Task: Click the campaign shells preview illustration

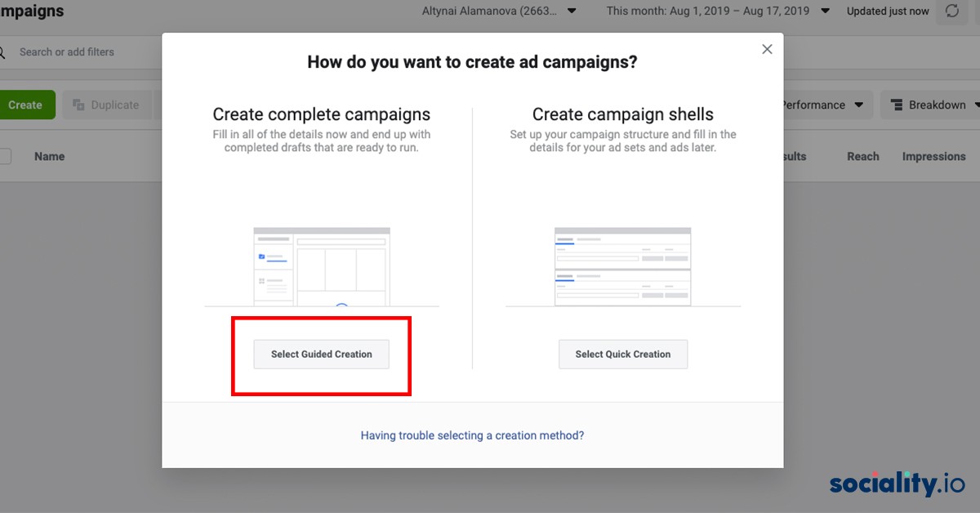Action: [623, 265]
